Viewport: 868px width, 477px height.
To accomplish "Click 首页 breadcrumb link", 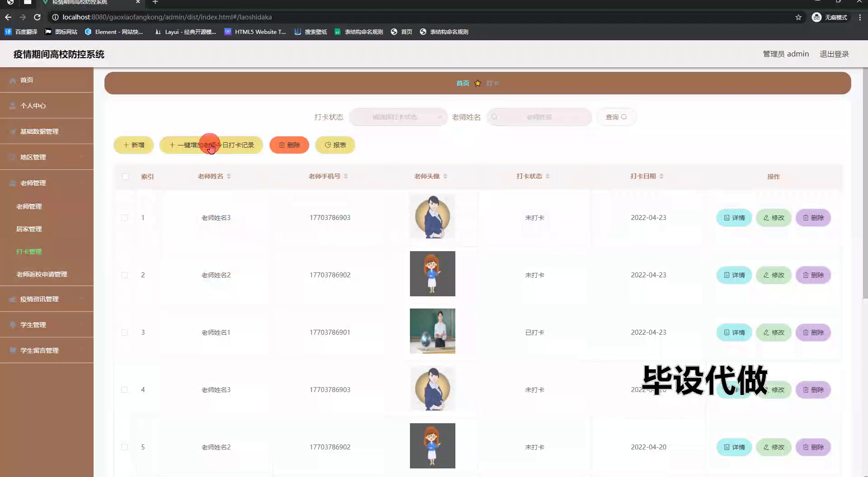I will pos(462,83).
